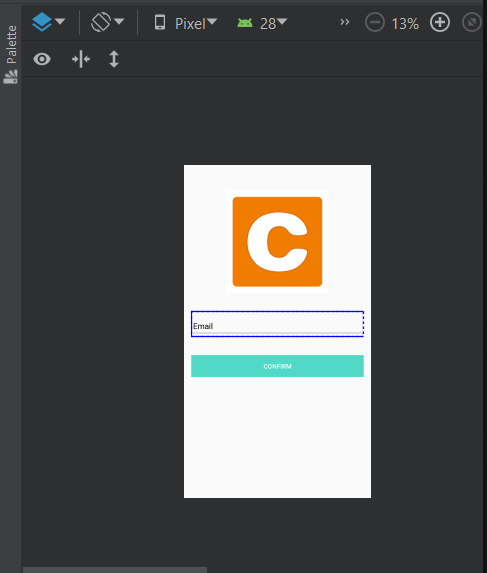Click the Palette panel icon
Screen dimensions: 487x573
click(x=10, y=77)
